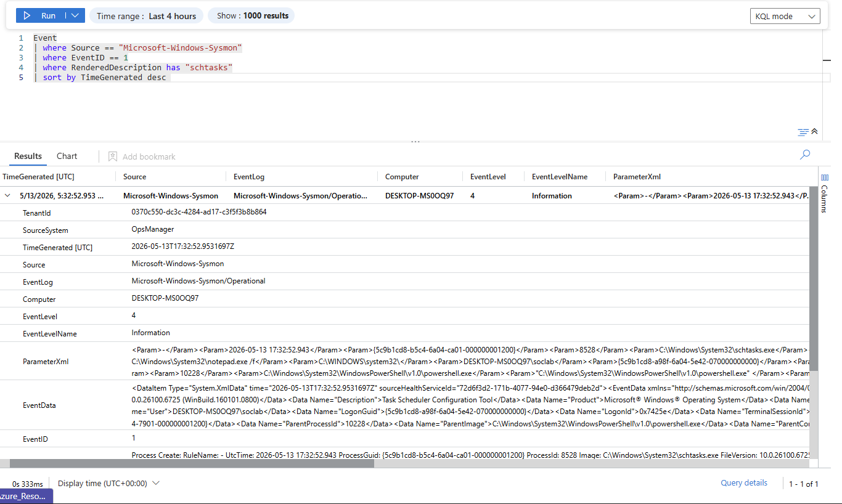The width and height of the screenshot is (842, 504).
Task: Click TenantId value 0370c550-dc3c-4284...
Action: pyautogui.click(x=199, y=212)
